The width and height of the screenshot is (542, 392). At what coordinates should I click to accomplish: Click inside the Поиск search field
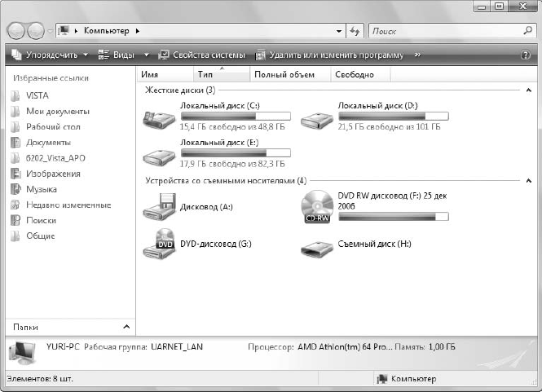[446, 31]
